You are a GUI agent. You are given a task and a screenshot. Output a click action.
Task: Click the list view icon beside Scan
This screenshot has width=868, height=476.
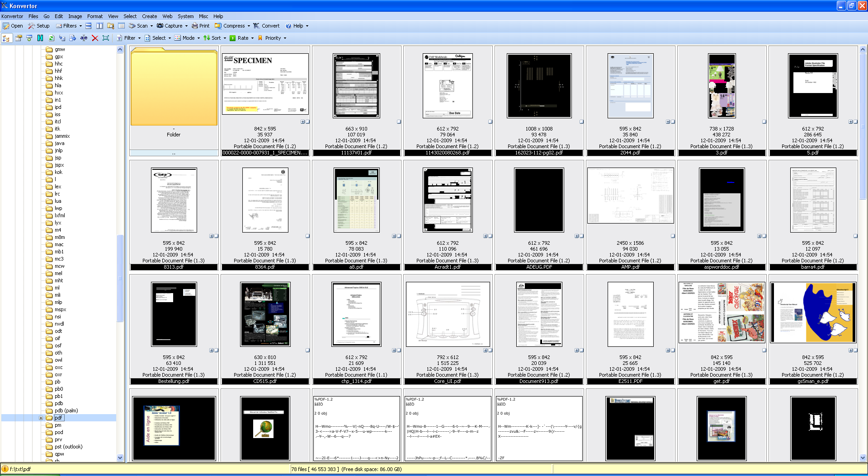point(121,26)
